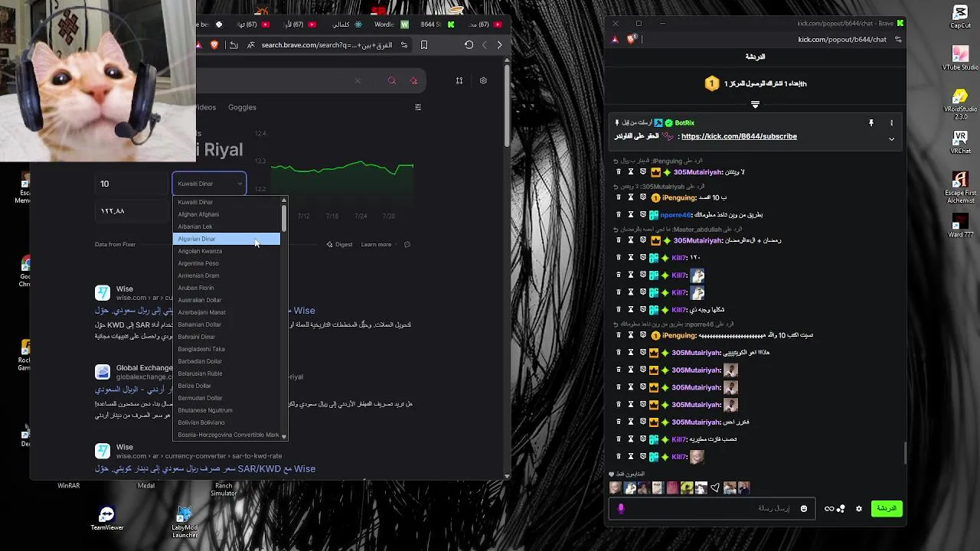Click the sort arrows icon next to search settings
The image size is (980, 551).
click(459, 80)
